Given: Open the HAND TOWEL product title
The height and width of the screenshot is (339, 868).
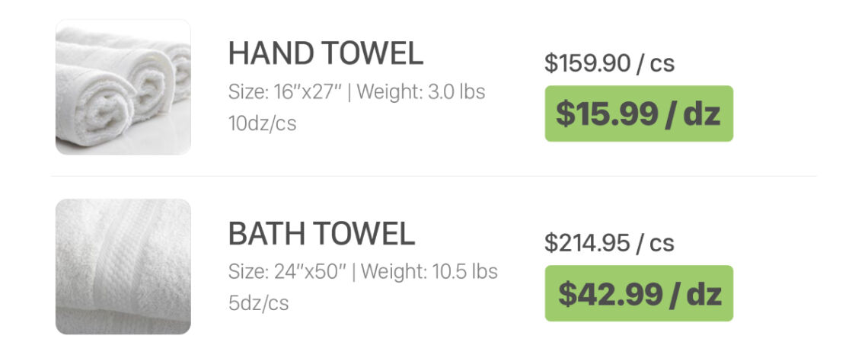Looking at the screenshot, I should coord(325,53).
